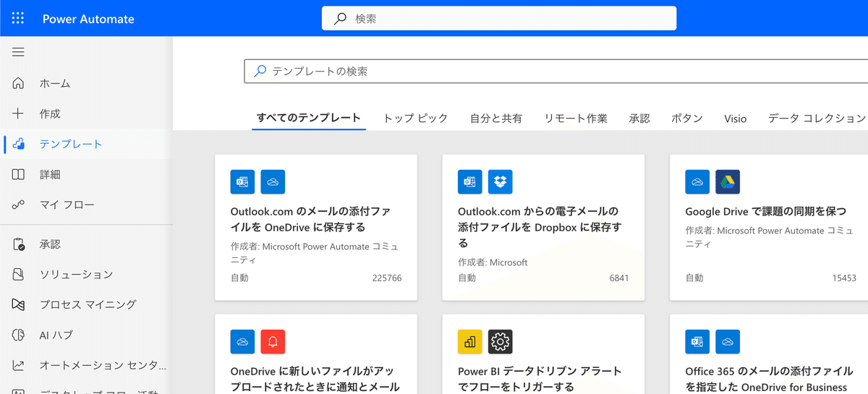Click the plus icon for 作成
The image size is (868, 394).
tap(19, 114)
